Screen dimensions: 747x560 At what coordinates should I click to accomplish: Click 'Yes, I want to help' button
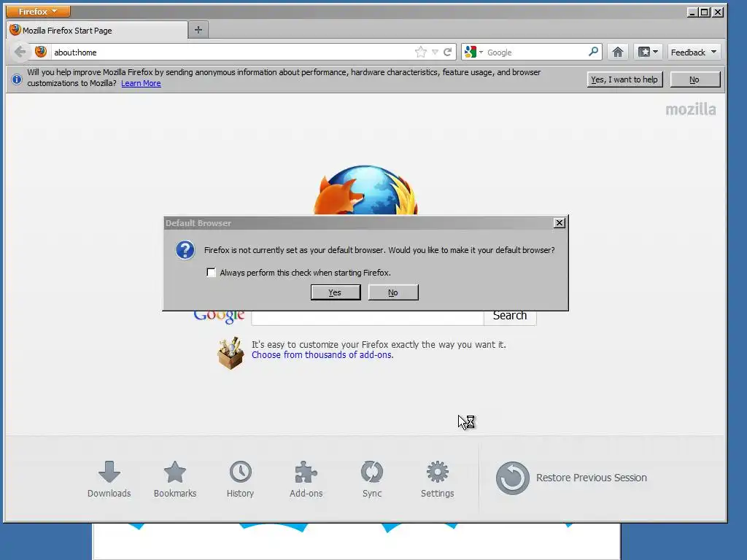tap(624, 79)
